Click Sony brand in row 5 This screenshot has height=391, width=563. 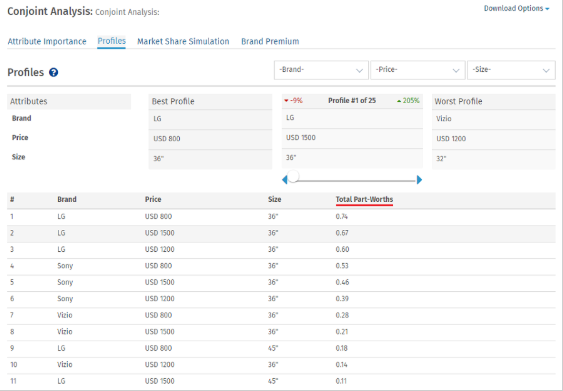65,283
